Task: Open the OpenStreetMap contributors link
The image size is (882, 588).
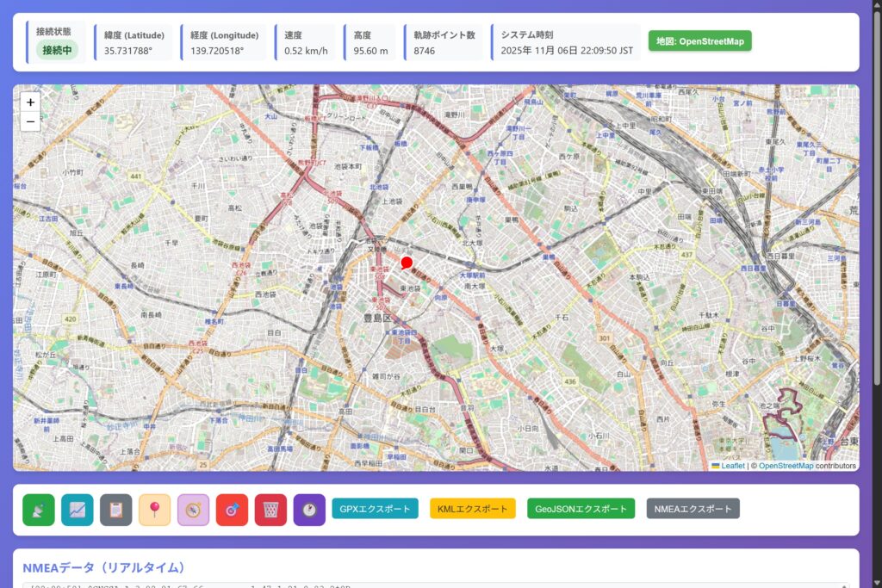Action: point(786,466)
